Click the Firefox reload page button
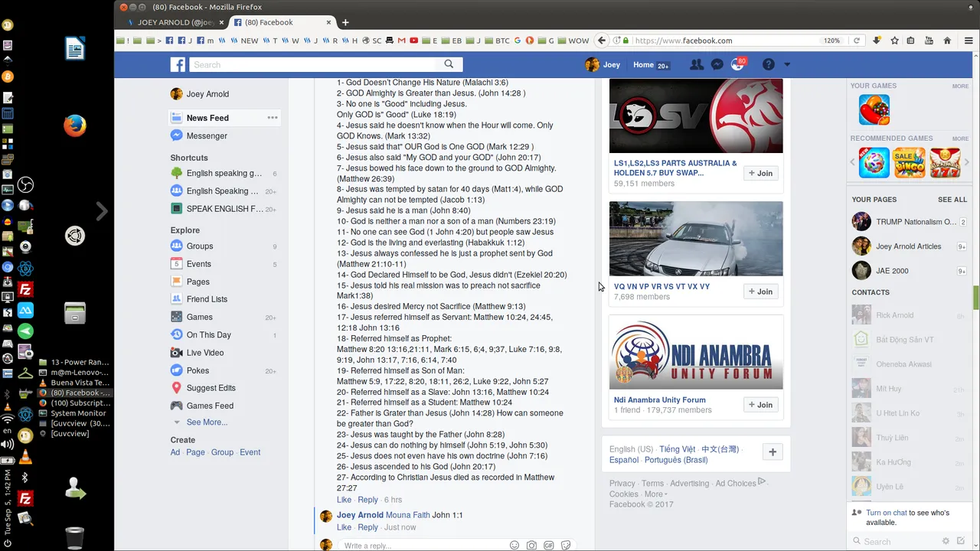This screenshot has width=980, height=551. pyautogui.click(x=857, y=41)
